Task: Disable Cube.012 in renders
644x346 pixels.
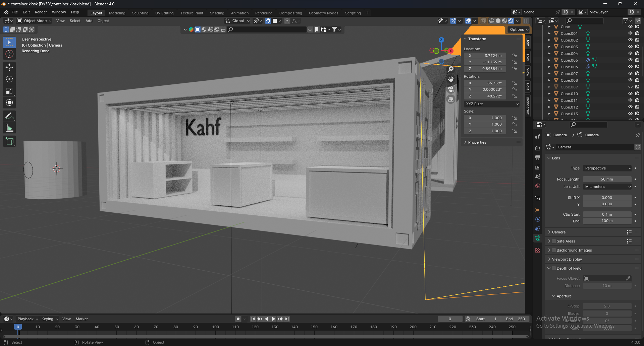Action: point(637,107)
